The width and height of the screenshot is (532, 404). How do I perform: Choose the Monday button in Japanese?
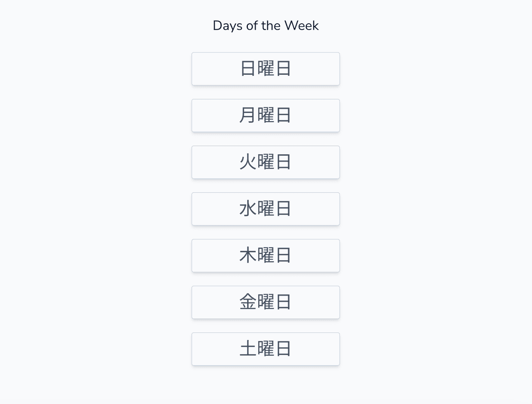(x=266, y=115)
